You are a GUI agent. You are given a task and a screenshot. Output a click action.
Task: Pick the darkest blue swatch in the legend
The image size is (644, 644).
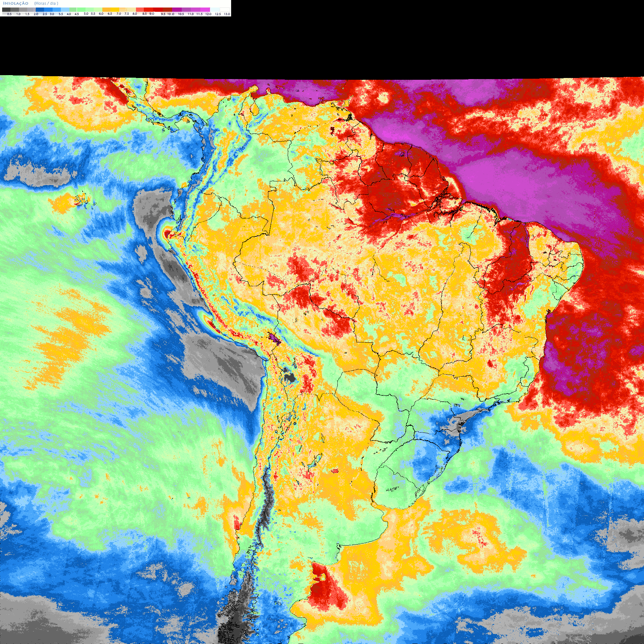pyautogui.click(x=40, y=10)
